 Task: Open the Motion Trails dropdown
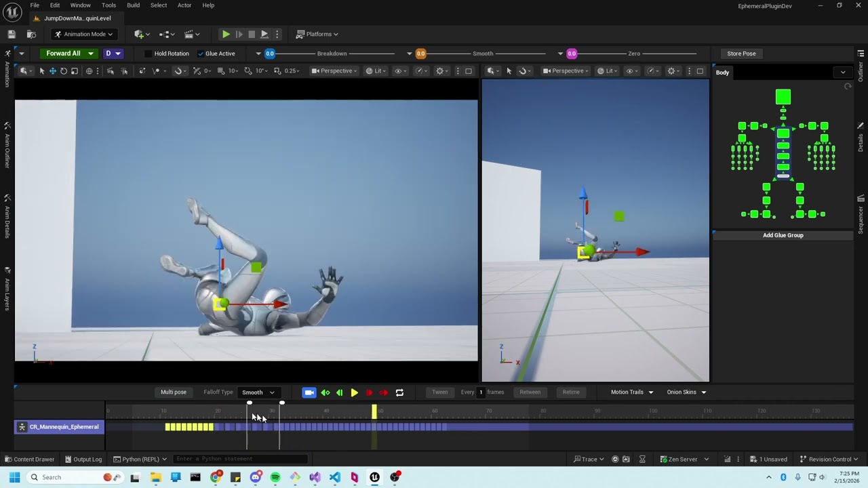(x=631, y=392)
